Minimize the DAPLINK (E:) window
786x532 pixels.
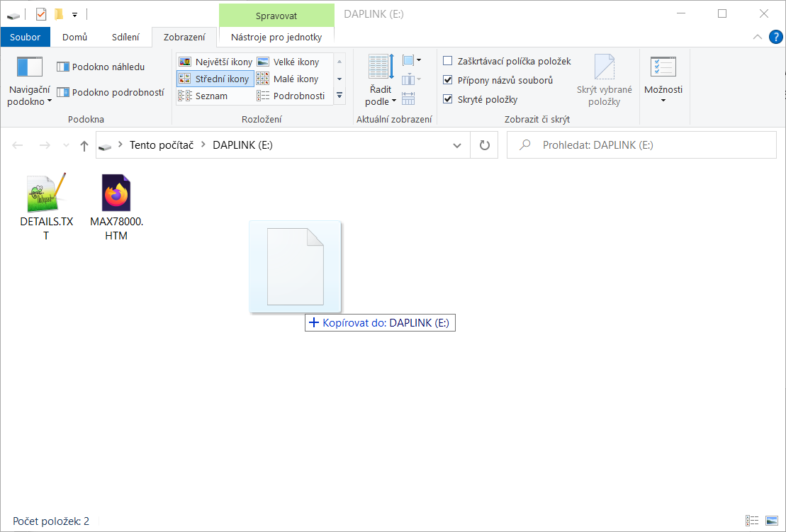point(680,14)
